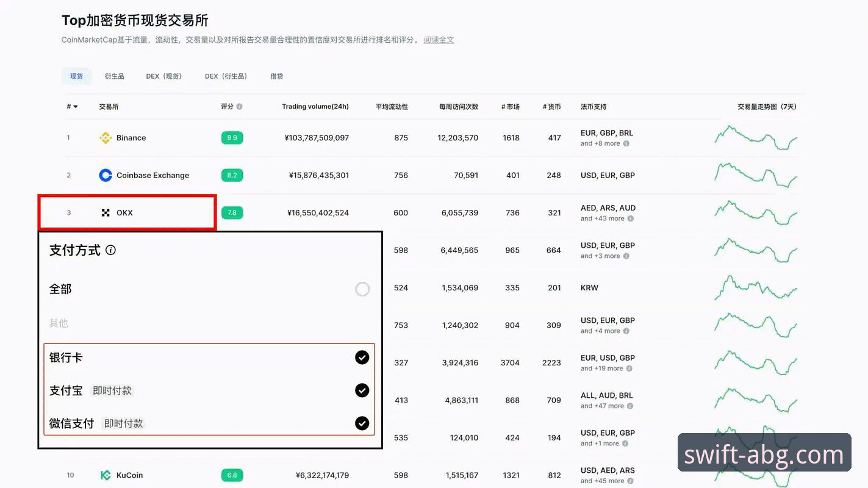Open the OKX exchange link
Viewport: 868px width, 488px height.
click(124, 213)
